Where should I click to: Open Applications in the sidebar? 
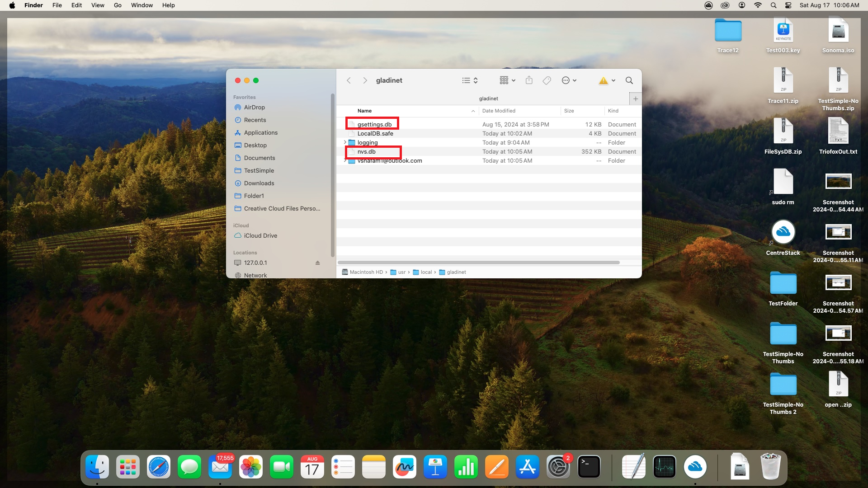[x=261, y=132]
